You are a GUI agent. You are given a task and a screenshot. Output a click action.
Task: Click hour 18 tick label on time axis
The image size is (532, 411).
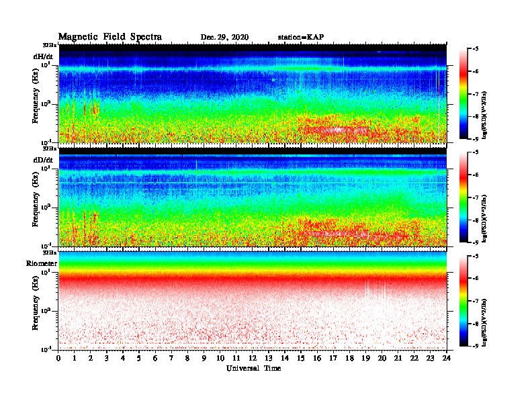pyautogui.click(x=349, y=358)
